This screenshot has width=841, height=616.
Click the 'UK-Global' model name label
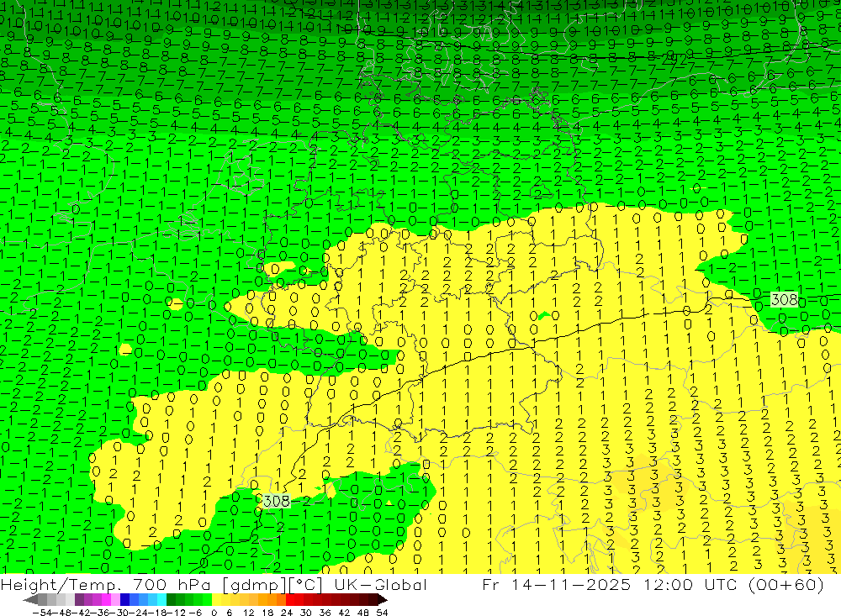pos(380,584)
